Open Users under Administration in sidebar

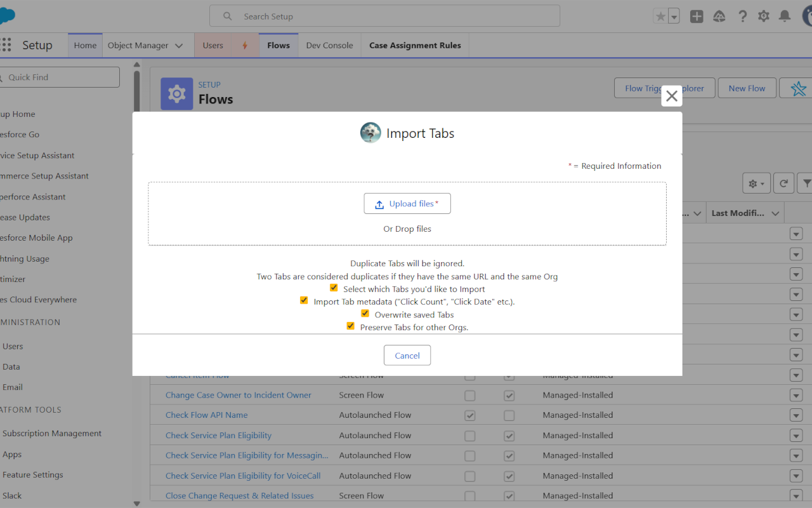point(13,347)
